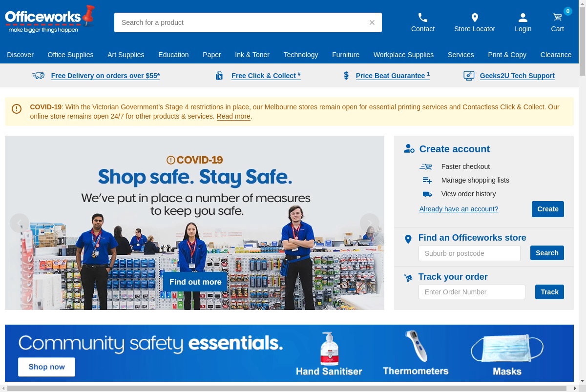This screenshot has height=392, width=586.
Task: Clear the search box with X icon
Action: 372,22
